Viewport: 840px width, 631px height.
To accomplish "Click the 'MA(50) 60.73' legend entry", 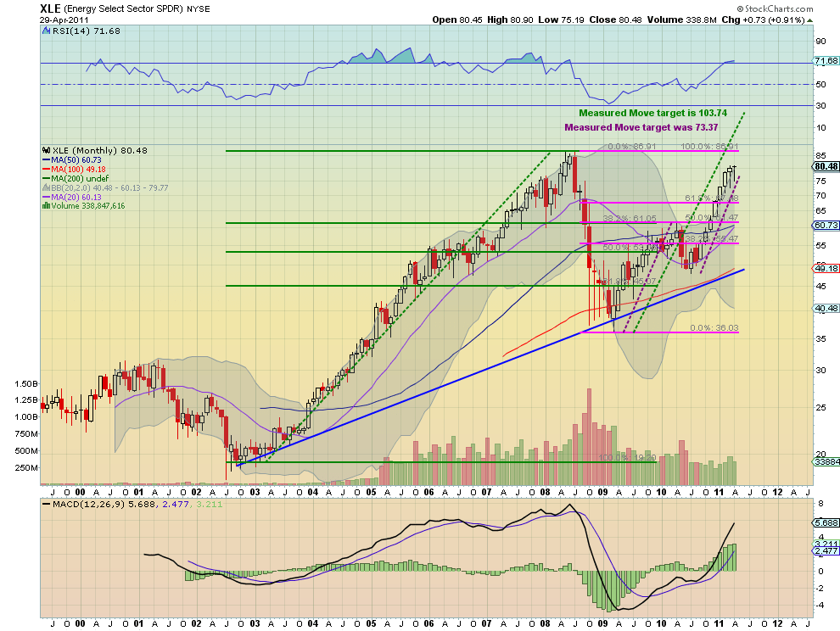I will point(76,160).
